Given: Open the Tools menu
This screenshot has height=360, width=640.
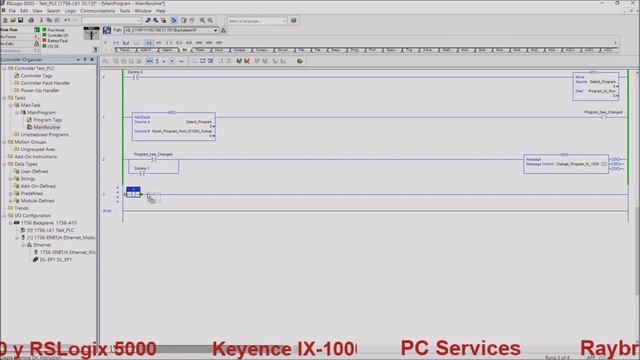Looking at the screenshot, I should click(125, 11).
